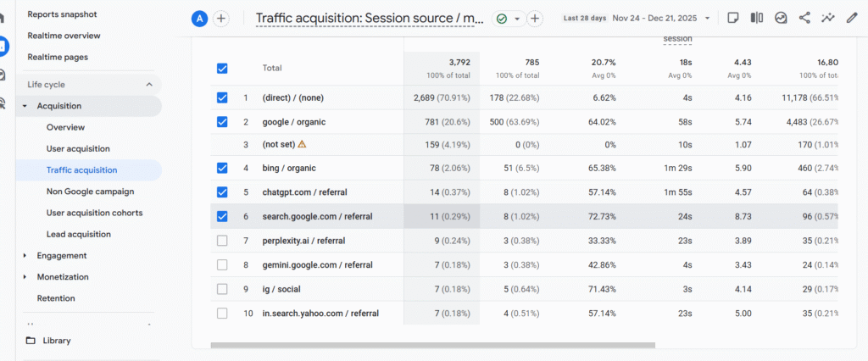Click the horizontal table scrollbar
Screen dimensions: 868x361
click(x=432, y=345)
